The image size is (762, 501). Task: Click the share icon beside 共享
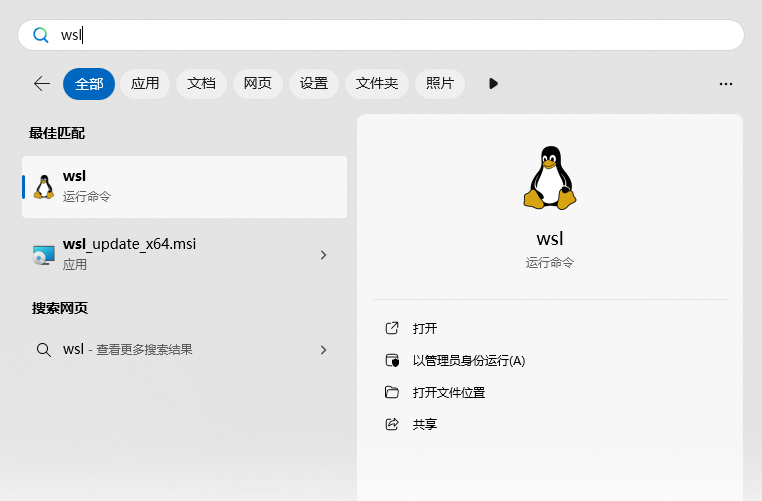click(392, 424)
